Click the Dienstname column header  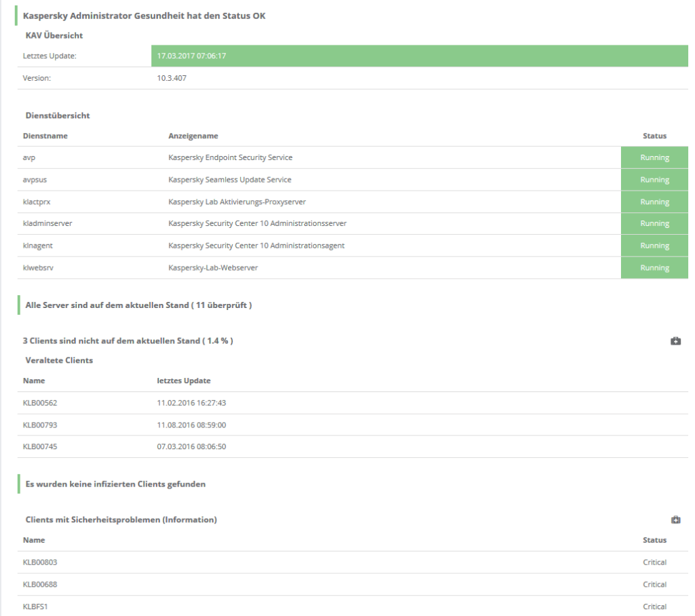pos(45,136)
